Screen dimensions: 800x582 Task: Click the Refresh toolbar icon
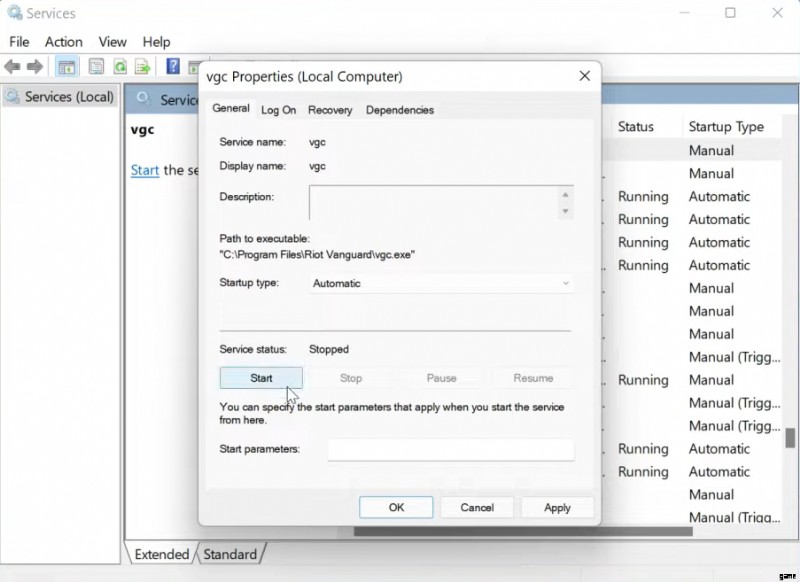(x=120, y=67)
